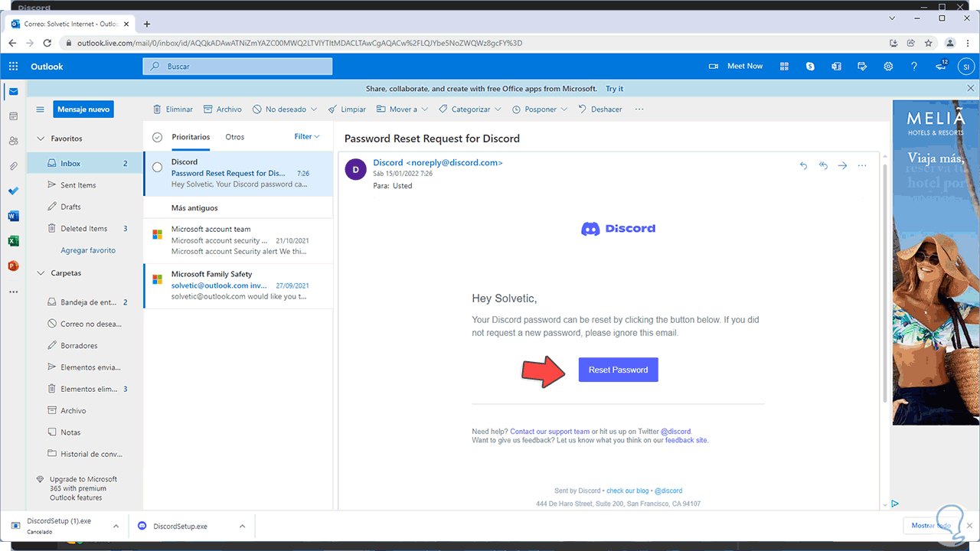The height and width of the screenshot is (551, 980).
Task: Forward the Discord email with the forward arrow
Action: pos(842,165)
